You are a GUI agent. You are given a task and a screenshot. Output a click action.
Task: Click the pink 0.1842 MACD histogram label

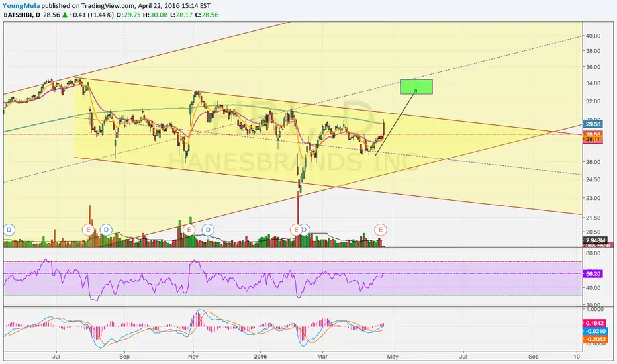(x=595, y=324)
